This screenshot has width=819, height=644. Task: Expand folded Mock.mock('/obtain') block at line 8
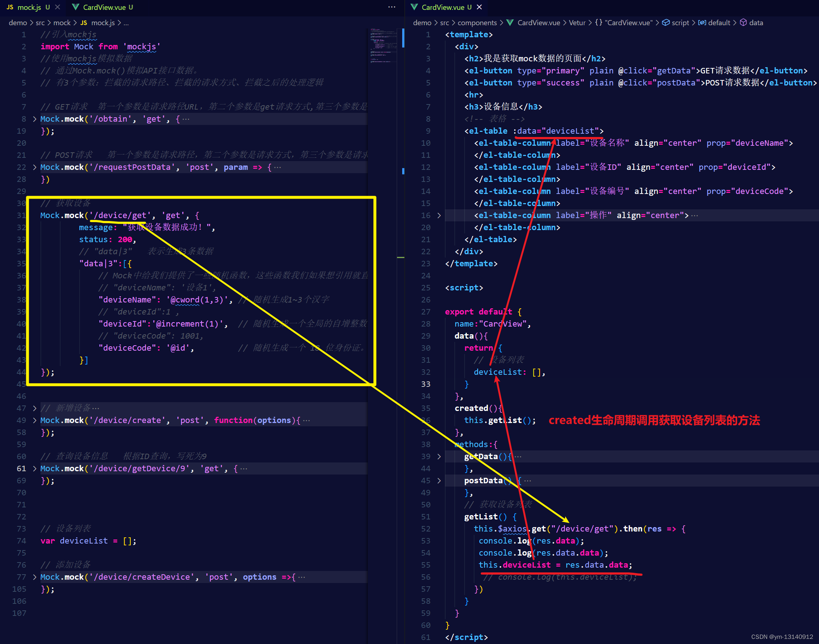35,119
